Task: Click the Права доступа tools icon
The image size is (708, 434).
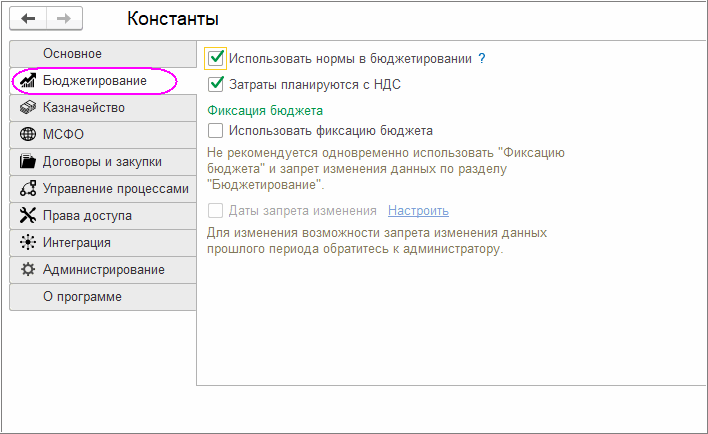Action: [28, 215]
